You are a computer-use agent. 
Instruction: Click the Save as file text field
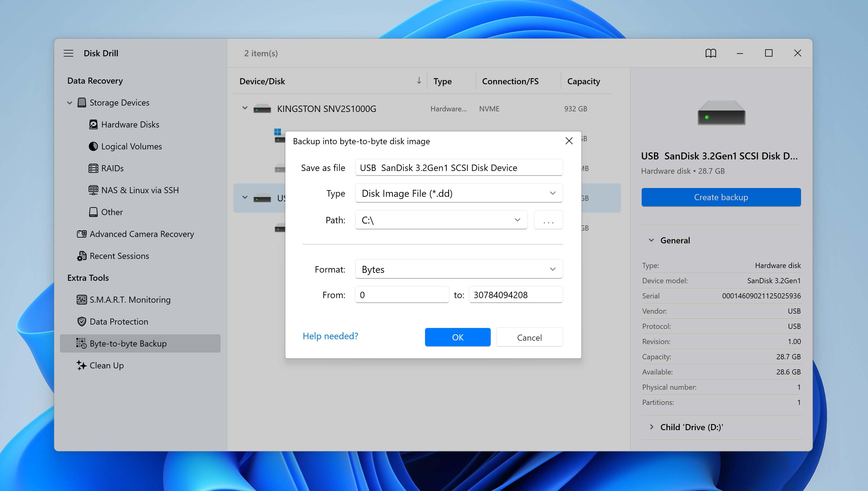pos(458,167)
